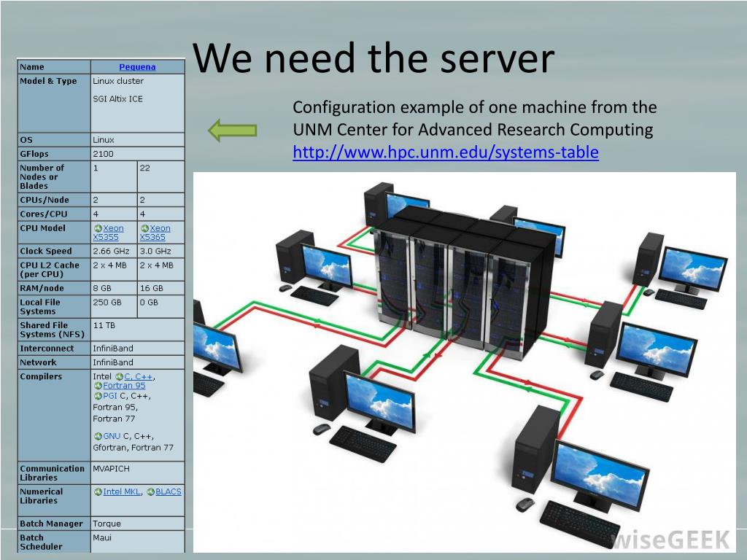
Task: Click the Clock Speed row label
Action: [46, 251]
